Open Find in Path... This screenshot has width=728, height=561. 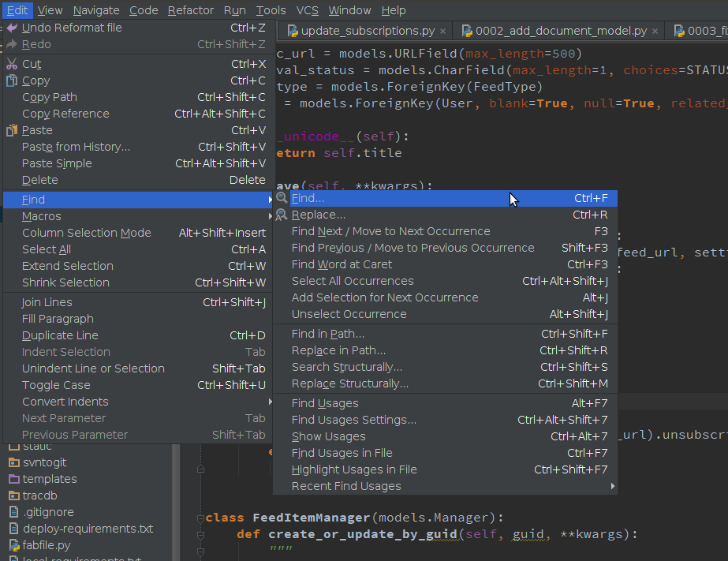click(x=446, y=335)
